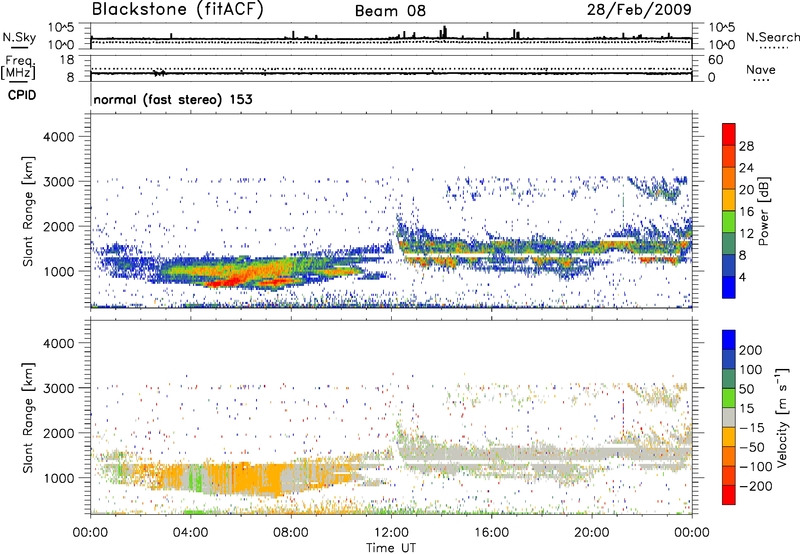Screen dimensions: 800x554
Task: Click the 'Blackstone (fitACF)' title text
Action: 178,9
